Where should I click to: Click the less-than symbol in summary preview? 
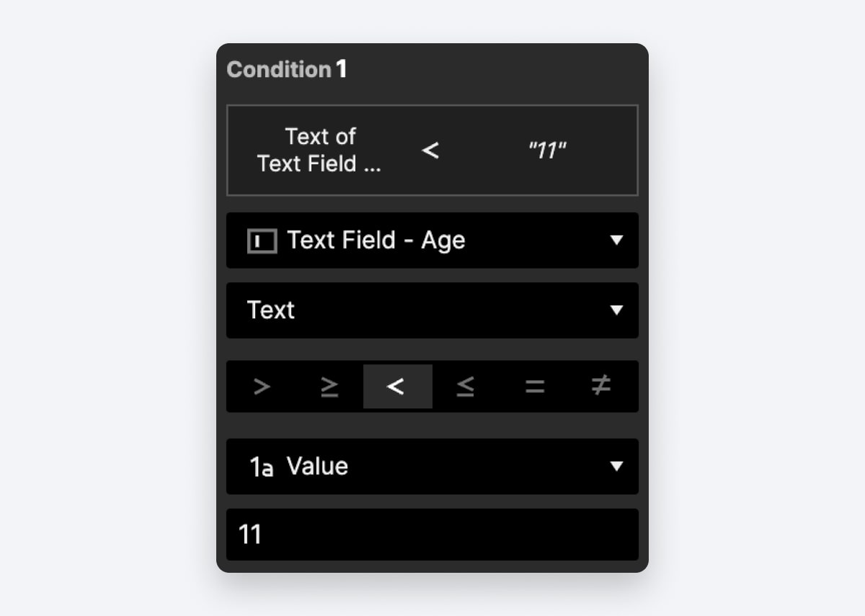tap(430, 150)
